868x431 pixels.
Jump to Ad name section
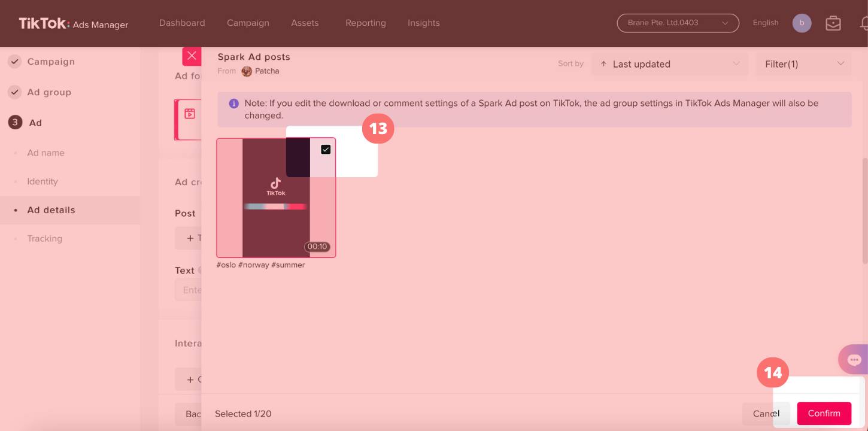click(x=45, y=153)
